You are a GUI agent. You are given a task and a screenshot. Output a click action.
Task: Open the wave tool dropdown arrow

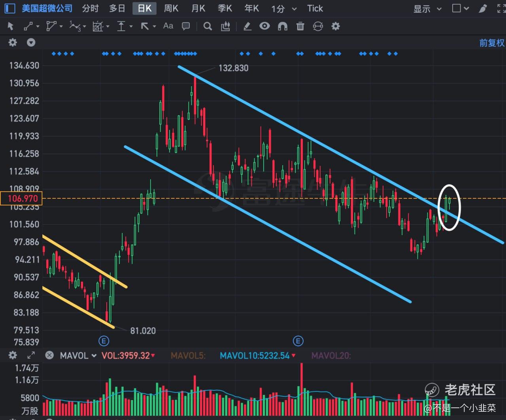(x=85, y=26)
